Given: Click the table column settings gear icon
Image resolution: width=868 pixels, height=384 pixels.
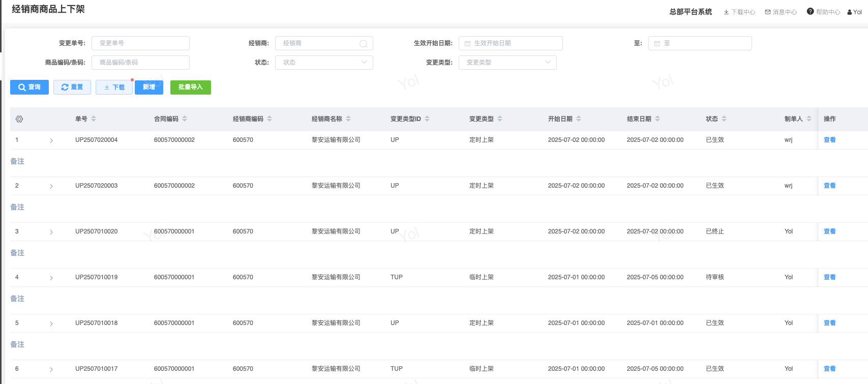Looking at the screenshot, I should pyautogui.click(x=19, y=119).
